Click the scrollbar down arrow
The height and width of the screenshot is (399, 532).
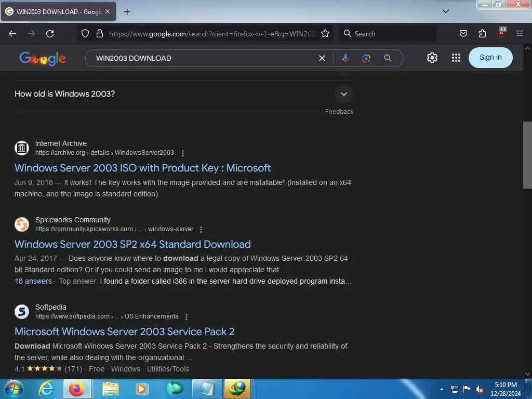(x=527, y=374)
